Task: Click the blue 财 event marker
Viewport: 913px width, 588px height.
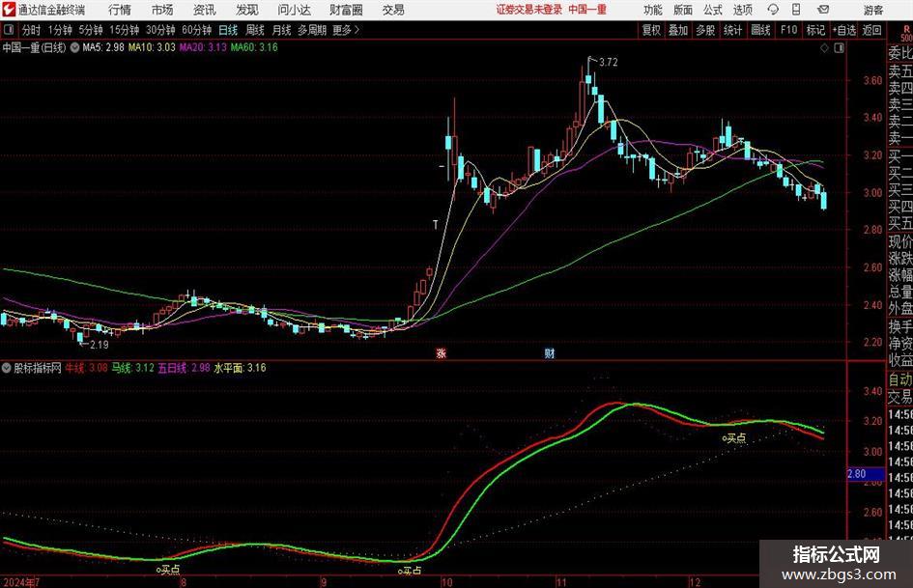Action: (549, 352)
